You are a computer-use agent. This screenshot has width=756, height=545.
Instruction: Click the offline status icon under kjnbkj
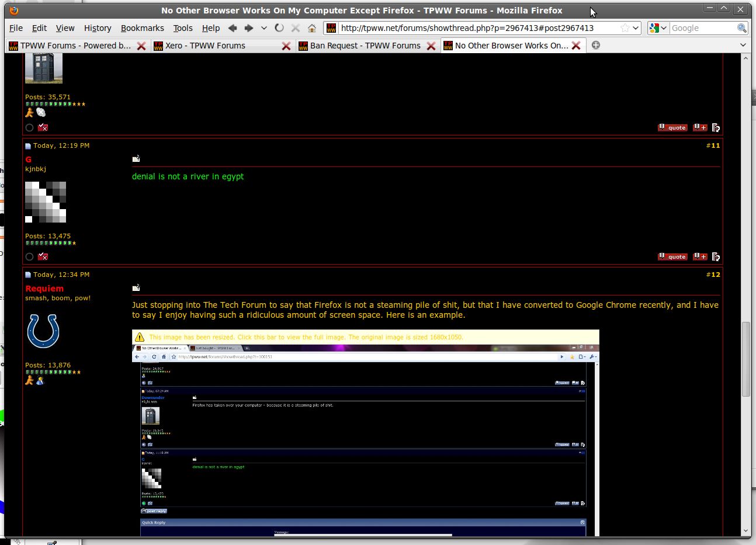pos(29,256)
